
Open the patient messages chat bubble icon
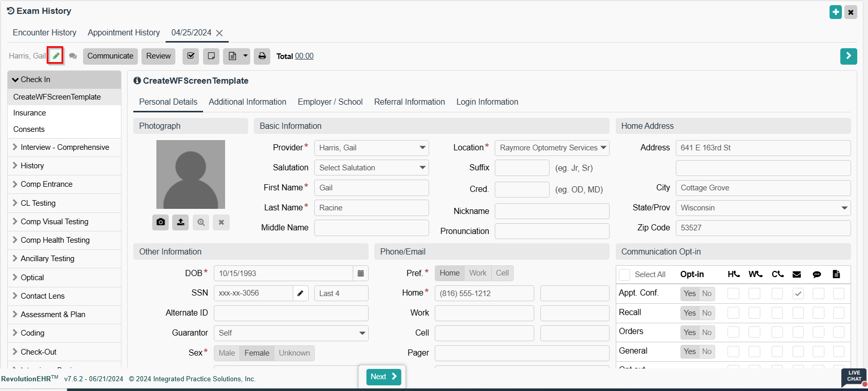pos(73,56)
